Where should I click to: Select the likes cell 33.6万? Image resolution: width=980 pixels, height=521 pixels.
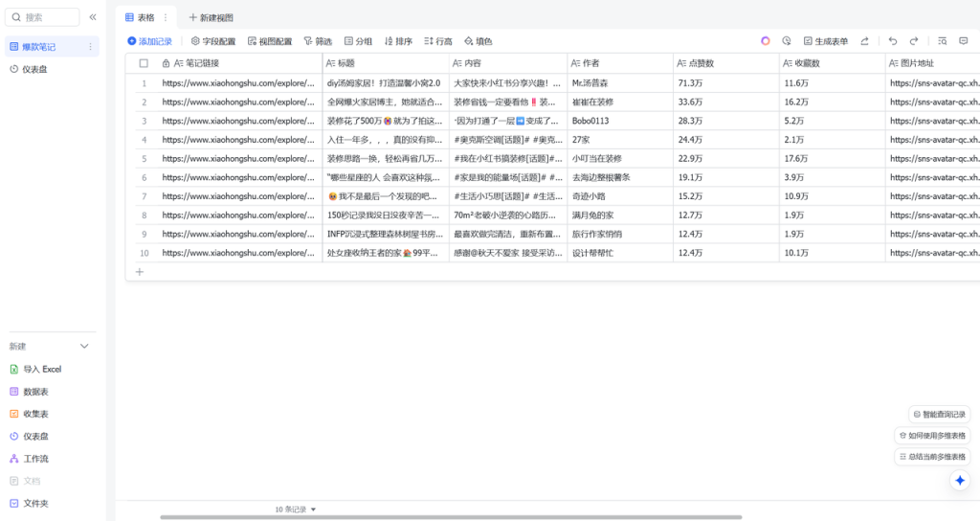coord(726,102)
